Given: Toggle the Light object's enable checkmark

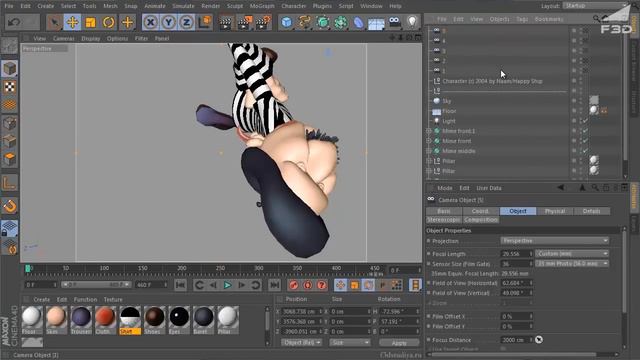Looking at the screenshot, I should tap(585, 121).
